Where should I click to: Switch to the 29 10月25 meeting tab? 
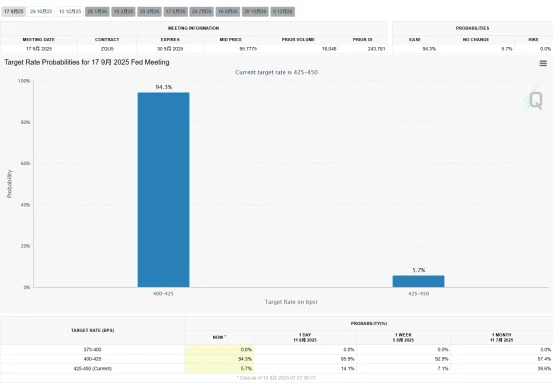(41, 12)
